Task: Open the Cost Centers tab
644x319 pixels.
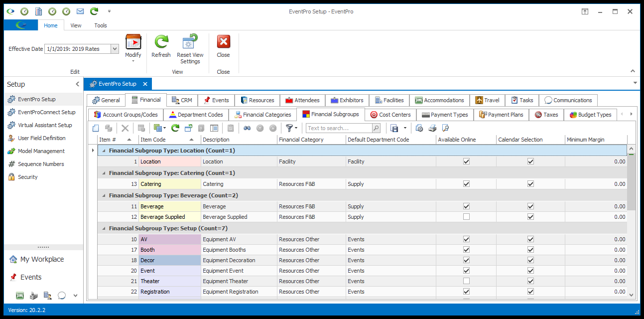Action: click(390, 115)
